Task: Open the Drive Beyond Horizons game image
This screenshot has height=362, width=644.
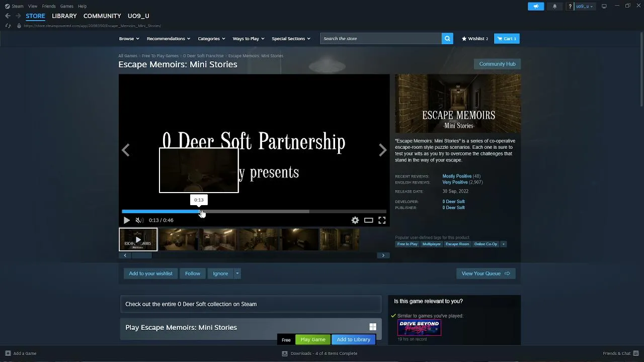Action: click(419, 327)
